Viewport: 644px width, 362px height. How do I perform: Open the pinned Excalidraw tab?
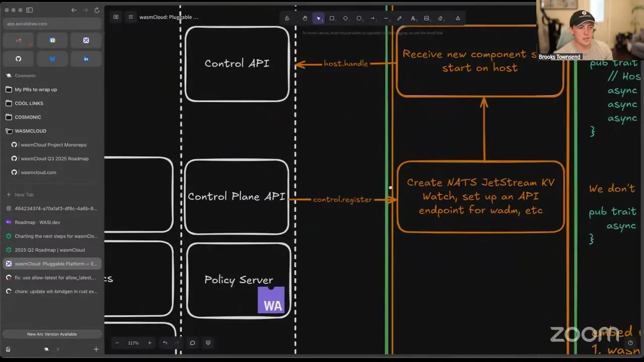(x=86, y=40)
